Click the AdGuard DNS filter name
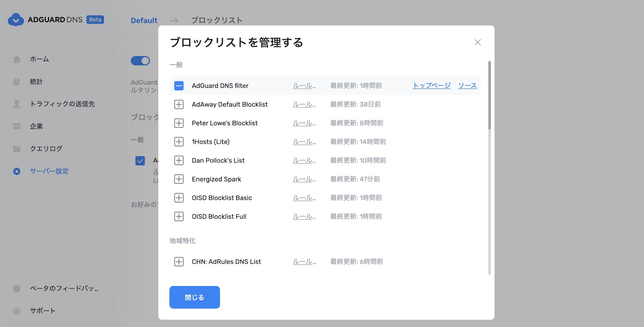Image resolution: width=644 pixels, height=327 pixels. click(220, 86)
